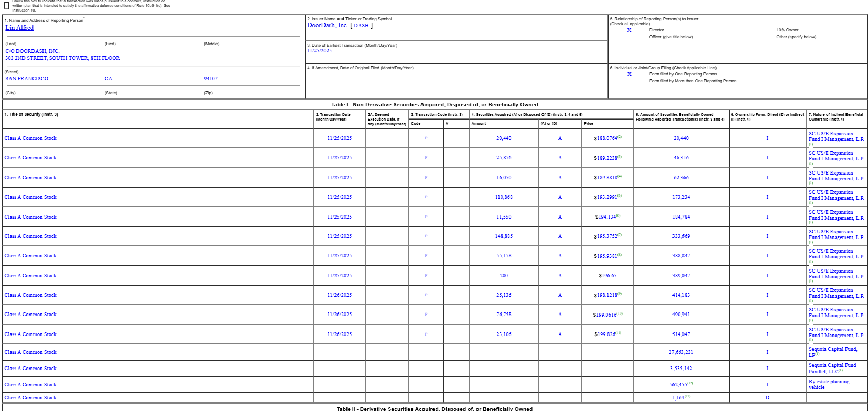Click the 10% Owner label
This screenshot has height=411, width=868.
[787, 30]
